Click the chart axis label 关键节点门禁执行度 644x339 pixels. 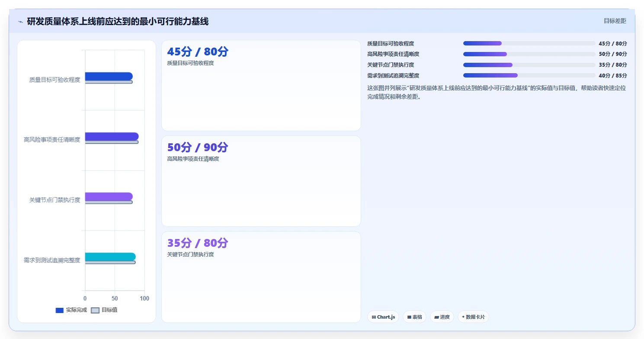[54, 200]
